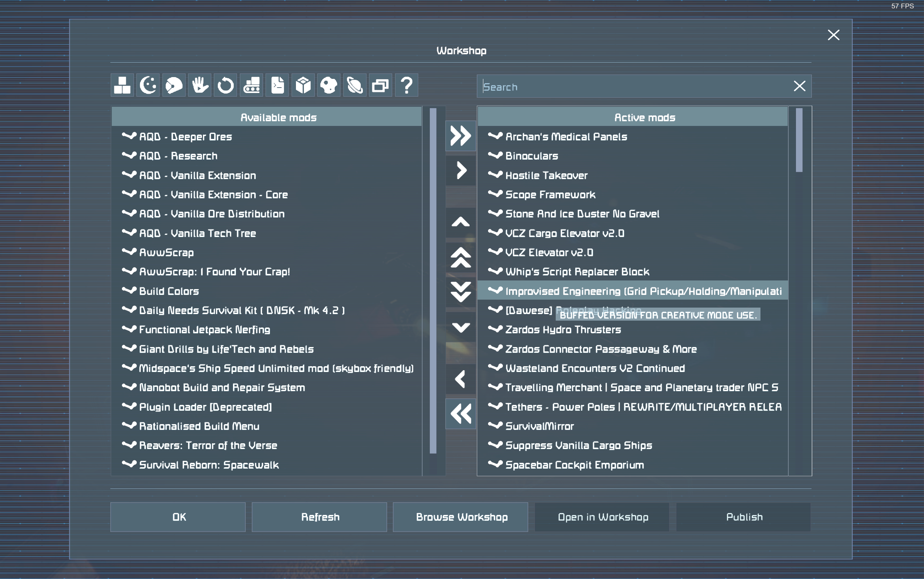Select 'AQD - Vanilla Ore Distribution' mod

[x=267, y=214]
